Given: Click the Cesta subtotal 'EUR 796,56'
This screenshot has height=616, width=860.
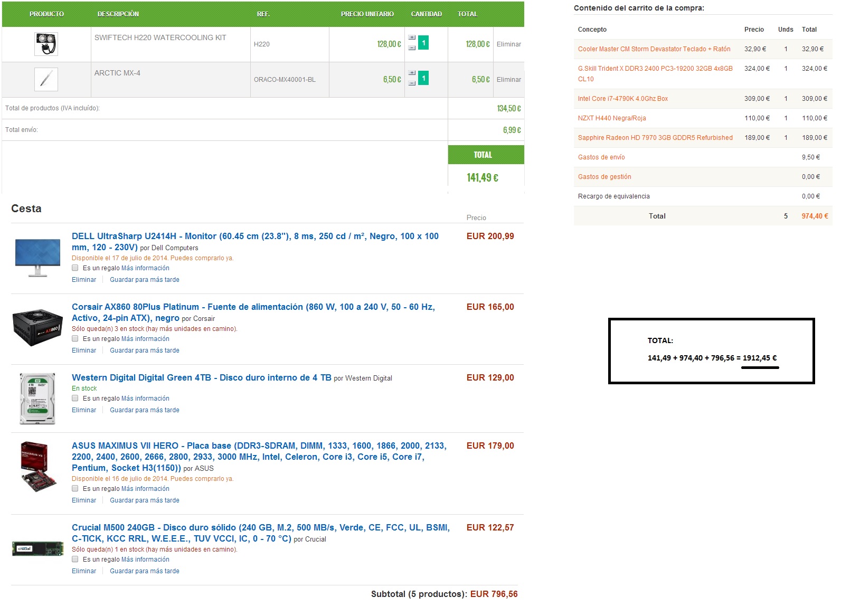Looking at the screenshot, I should point(494,594).
